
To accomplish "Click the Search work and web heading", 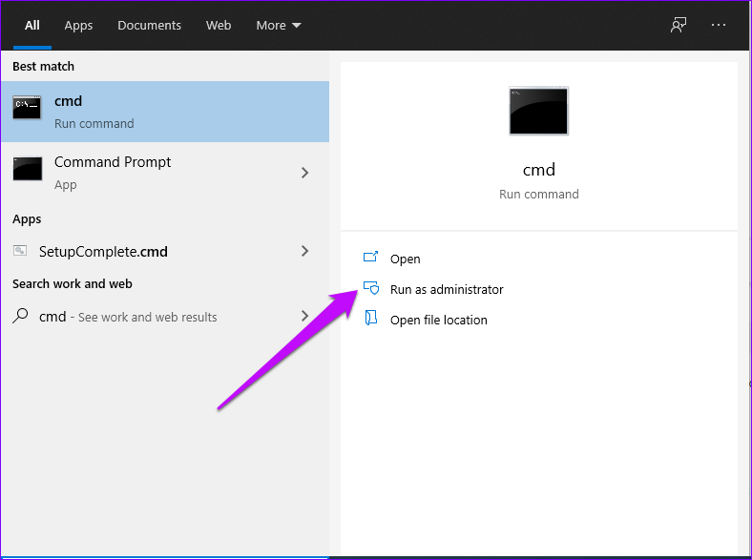I will click(x=72, y=284).
